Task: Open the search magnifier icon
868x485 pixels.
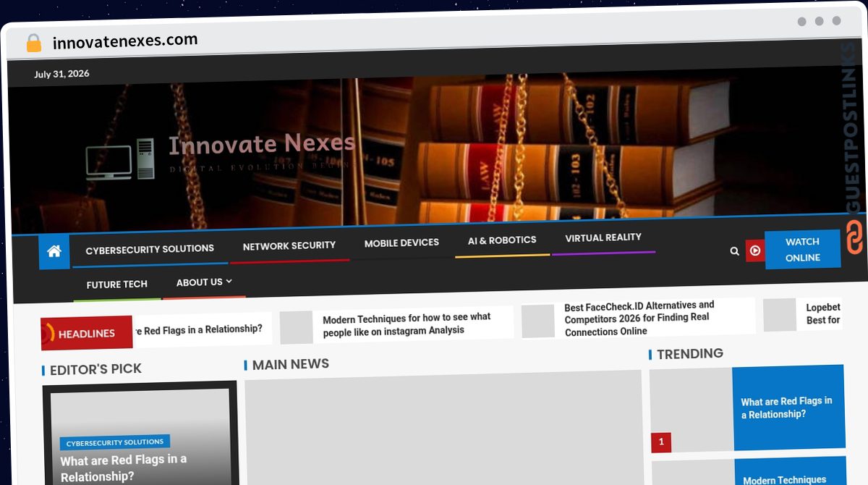Action: (735, 251)
